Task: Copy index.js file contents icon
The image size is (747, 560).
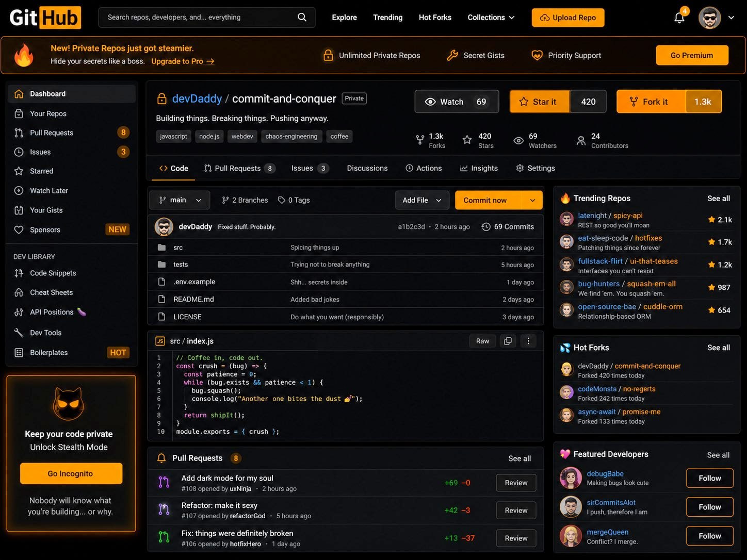Action: (x=508, y=341)
